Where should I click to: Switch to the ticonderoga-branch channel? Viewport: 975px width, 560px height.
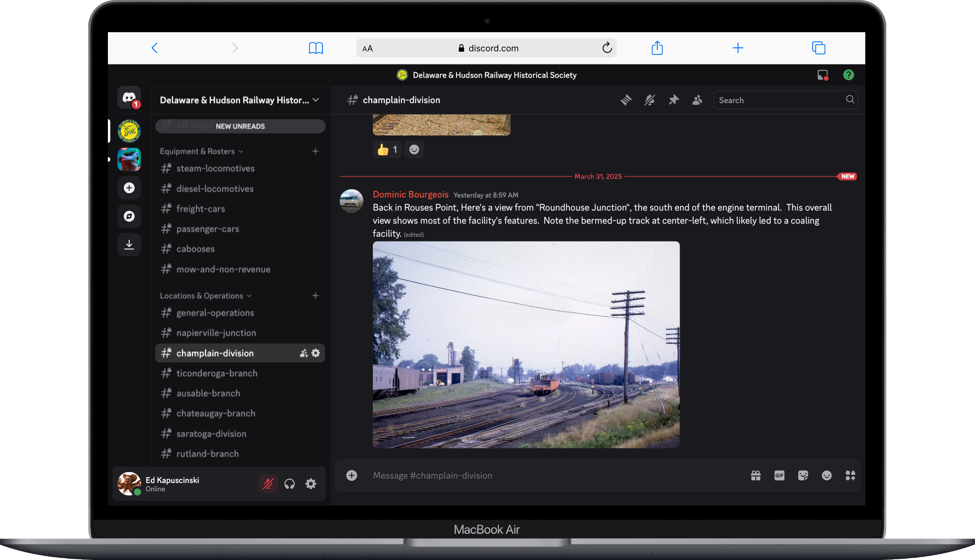(217, 373)
